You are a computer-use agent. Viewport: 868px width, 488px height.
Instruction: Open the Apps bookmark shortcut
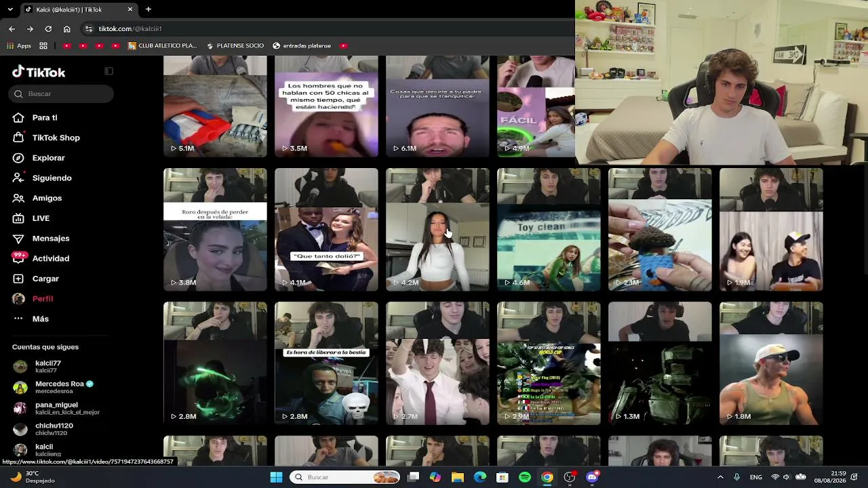(19, 45)
